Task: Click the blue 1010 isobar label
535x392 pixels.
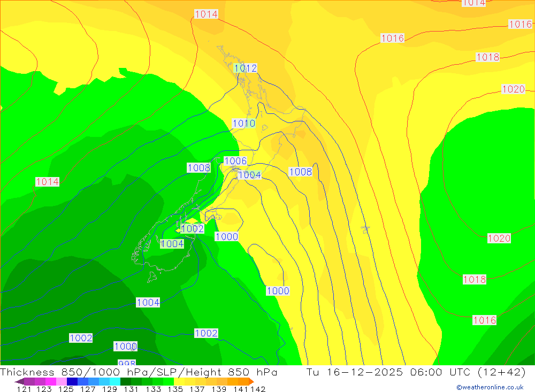Action: [243, 123]
